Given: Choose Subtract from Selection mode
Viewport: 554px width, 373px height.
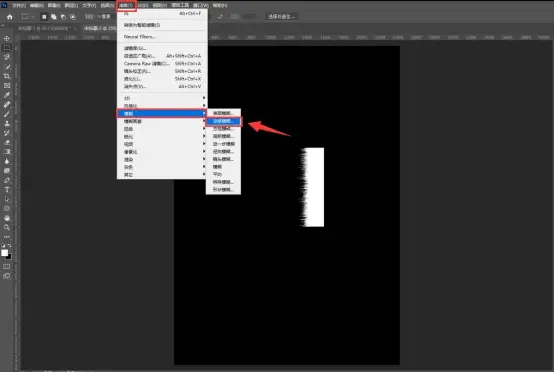Looking at the screenshot, I should pos(63,17).
